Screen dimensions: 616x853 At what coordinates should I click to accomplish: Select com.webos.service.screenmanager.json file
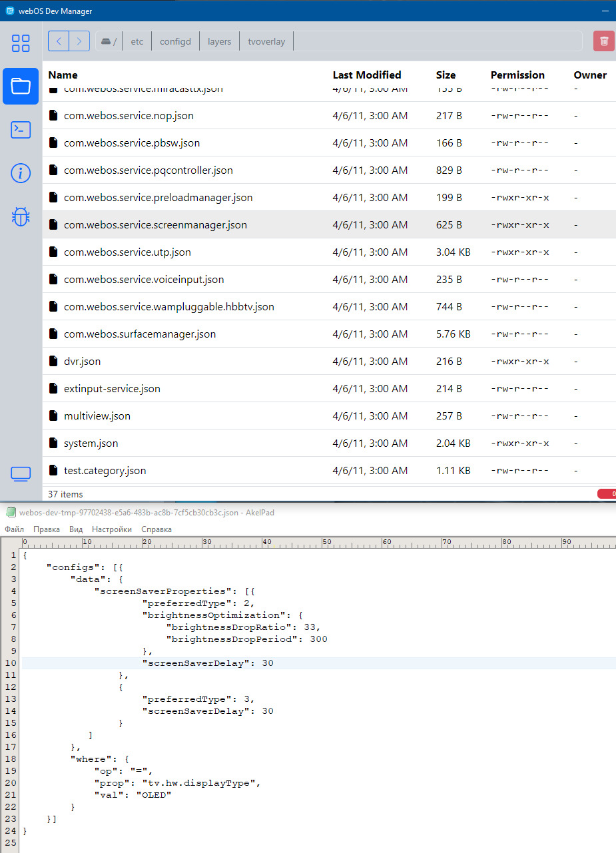[155, 225]
